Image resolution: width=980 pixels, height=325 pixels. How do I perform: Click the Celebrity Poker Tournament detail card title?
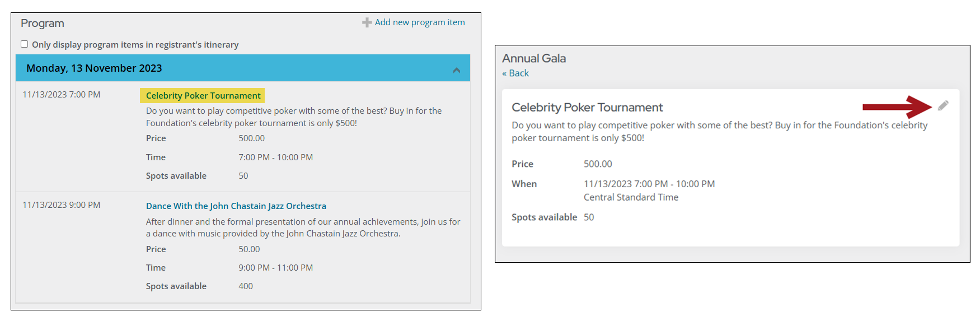click(587, 108)
